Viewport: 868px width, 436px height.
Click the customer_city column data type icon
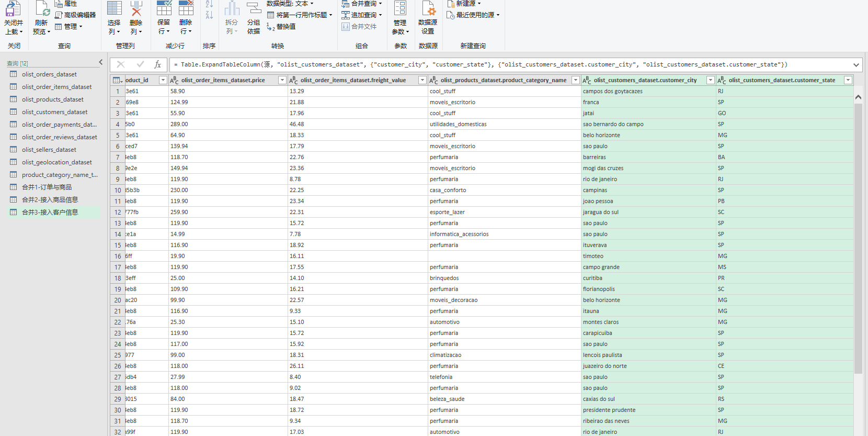[x=587, y=80]
